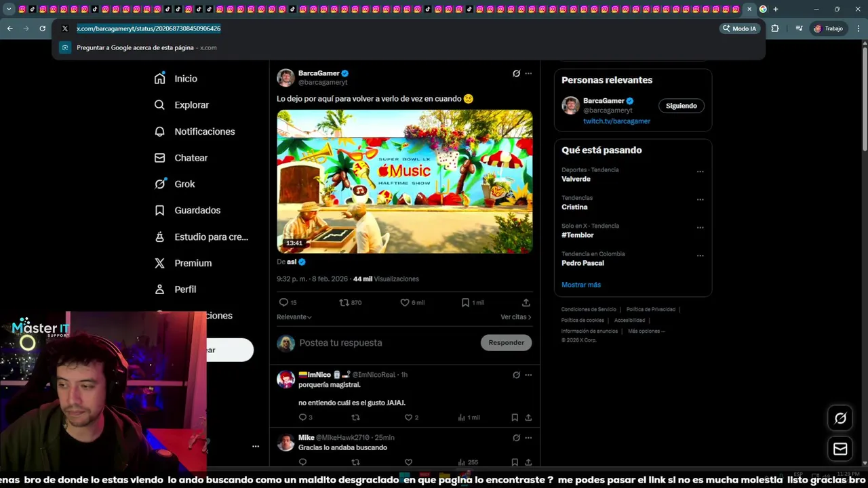Enable Modo IA in address bar

click(x=739, y=28)
